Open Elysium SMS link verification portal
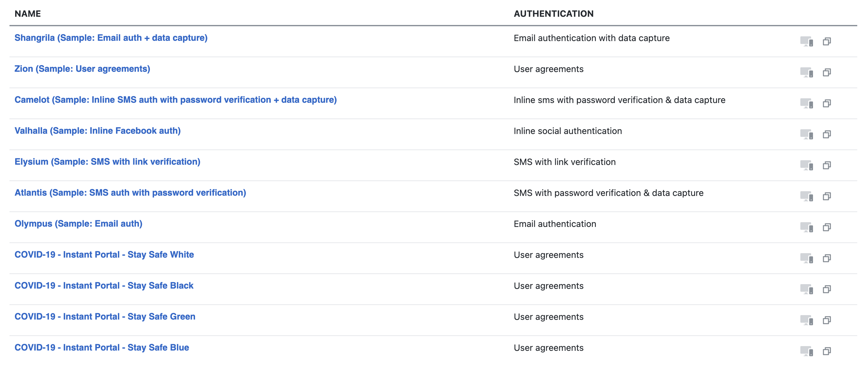868x366 pixels. (107, 162)
